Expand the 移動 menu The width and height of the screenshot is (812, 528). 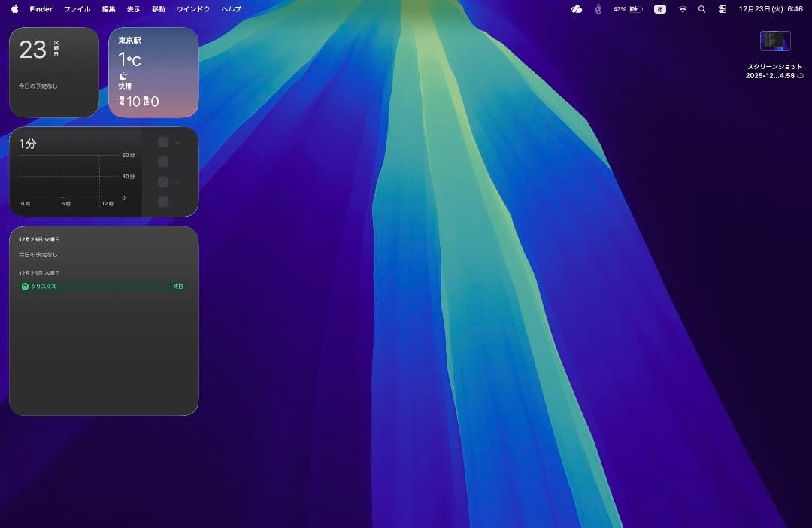click(x=158, y=9)
